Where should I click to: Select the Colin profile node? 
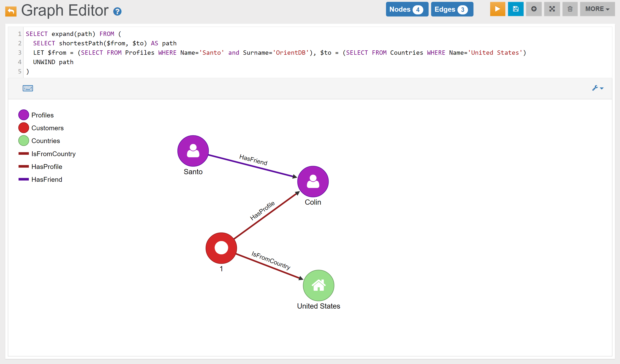click(313, 182)
